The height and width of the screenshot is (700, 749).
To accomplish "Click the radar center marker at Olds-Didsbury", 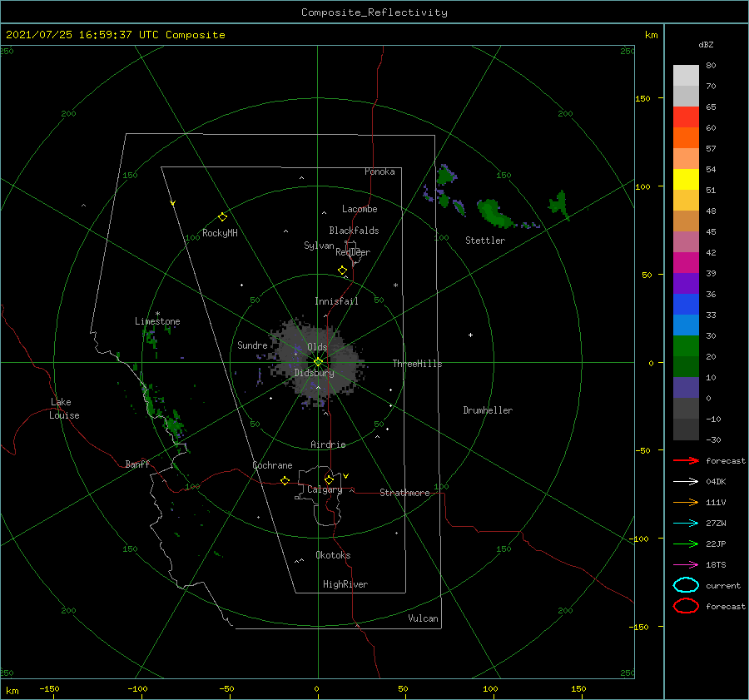I will [318, 362].
